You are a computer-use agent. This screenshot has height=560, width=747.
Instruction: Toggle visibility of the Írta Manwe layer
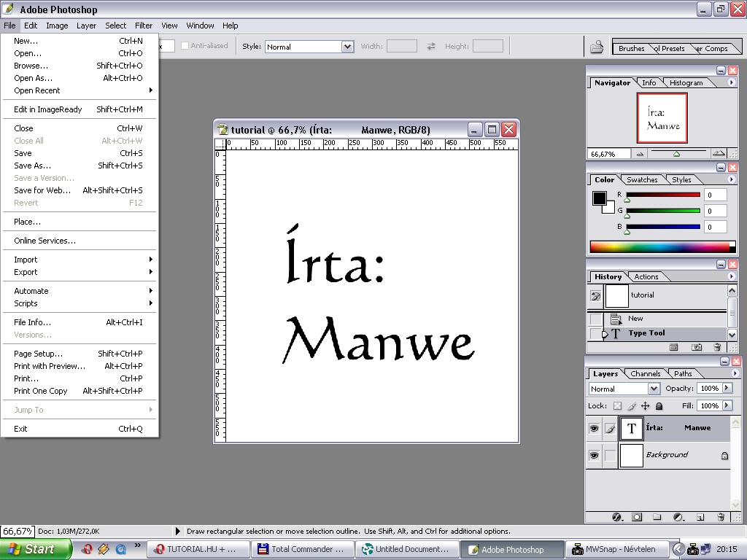pos(594,429)
